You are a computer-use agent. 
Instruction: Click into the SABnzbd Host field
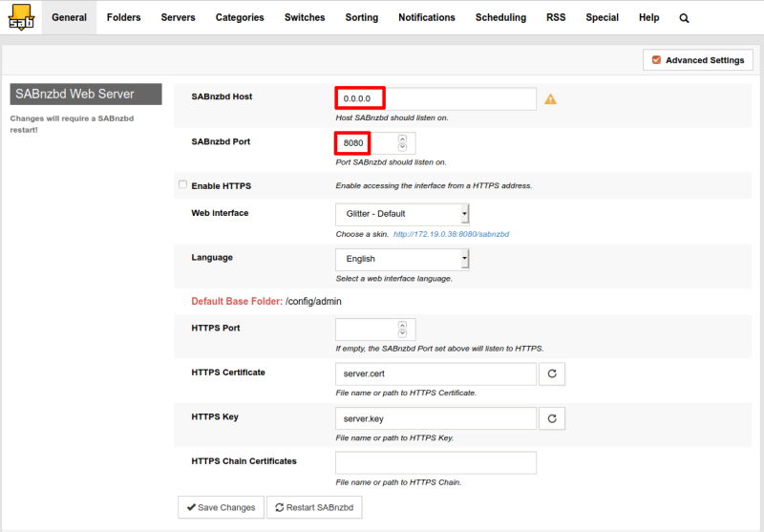pyautogui.click(x=435, y=98)
